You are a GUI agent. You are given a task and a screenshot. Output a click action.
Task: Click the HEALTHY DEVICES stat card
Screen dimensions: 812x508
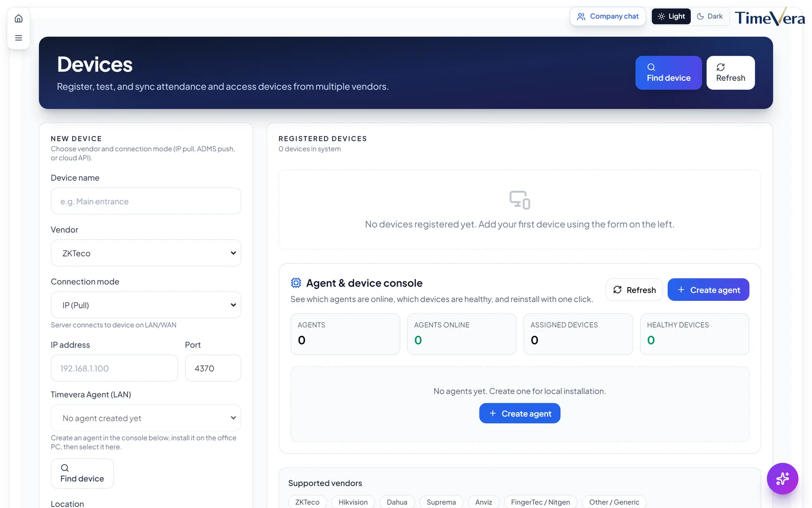click(x=695, y=334)
